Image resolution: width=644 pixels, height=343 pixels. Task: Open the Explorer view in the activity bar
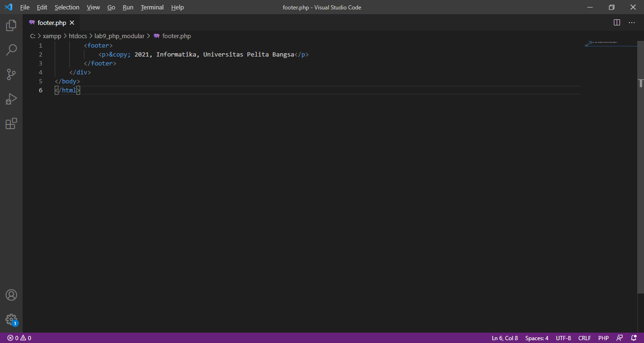11,25
